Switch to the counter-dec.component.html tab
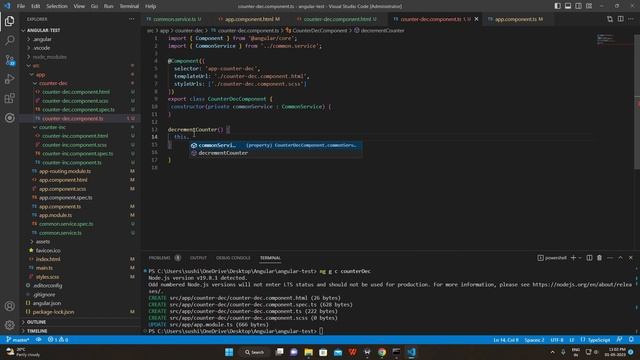Screen dimensions: 640x360 [337, 19]
